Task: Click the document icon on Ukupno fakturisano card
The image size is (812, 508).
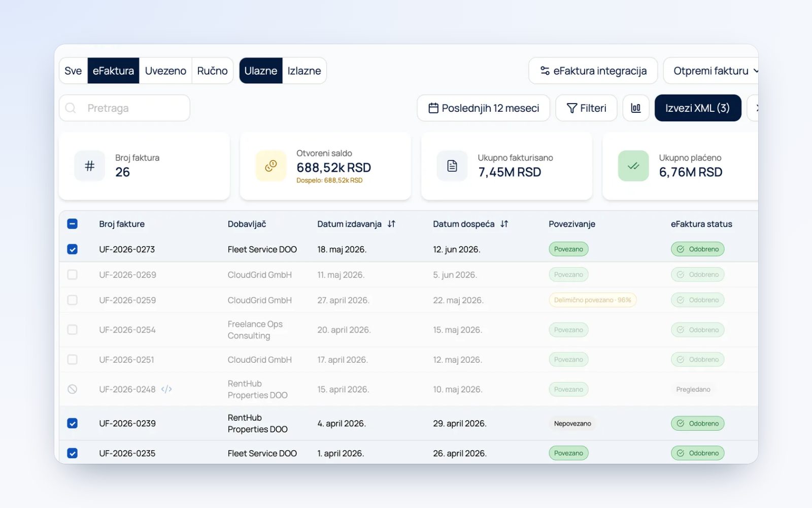Action: (452, 166)
